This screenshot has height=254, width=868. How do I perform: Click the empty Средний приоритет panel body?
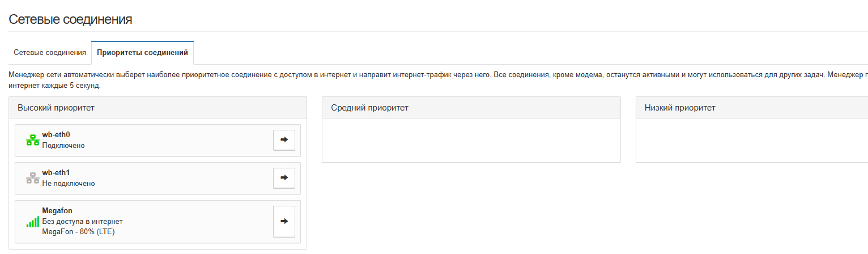[x=471, y=140]
